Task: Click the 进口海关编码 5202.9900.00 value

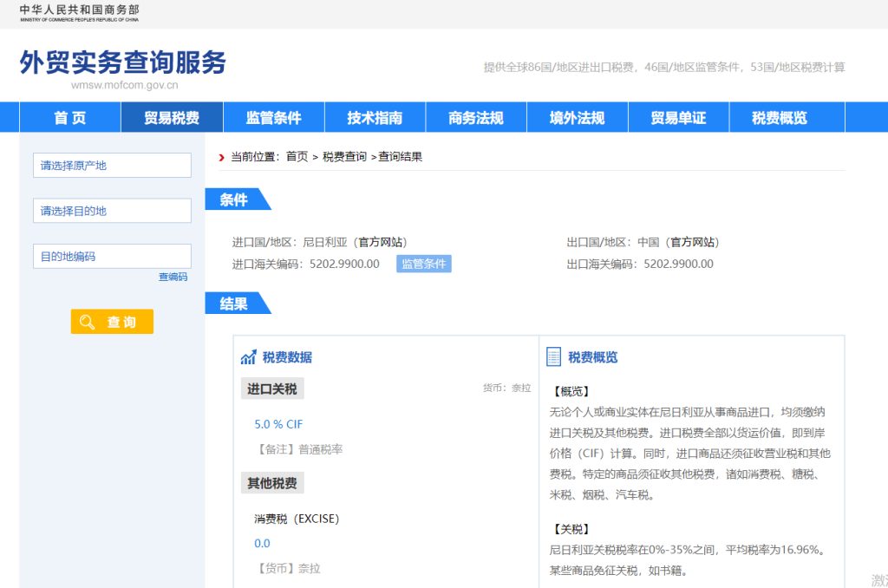Action: click(344, 264)
